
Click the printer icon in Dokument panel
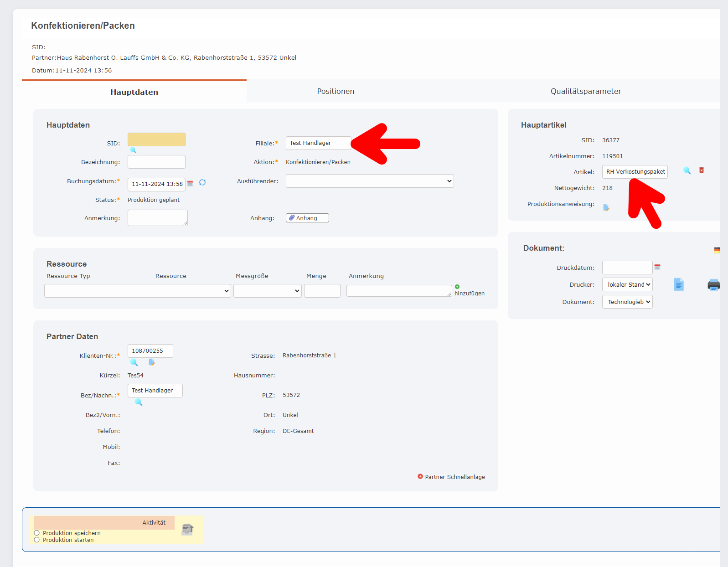[713, 285]
